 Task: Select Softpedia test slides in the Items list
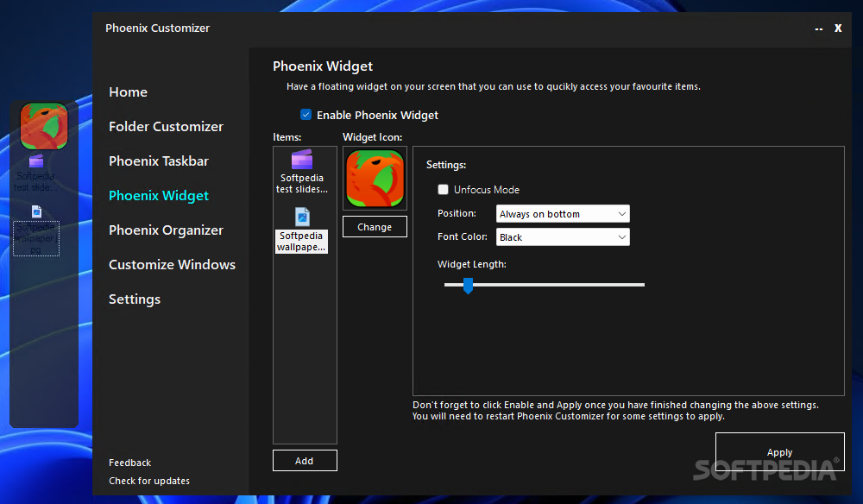301,172
